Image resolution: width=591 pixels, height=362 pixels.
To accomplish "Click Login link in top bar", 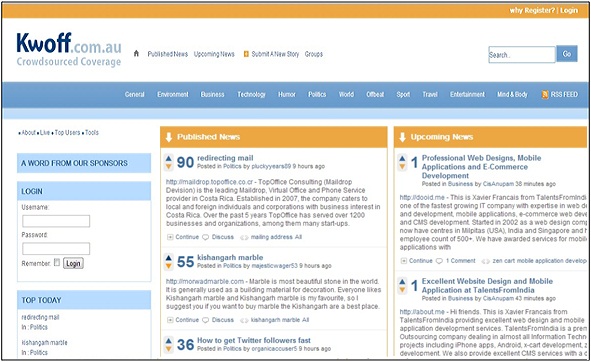I will (569, 11).
